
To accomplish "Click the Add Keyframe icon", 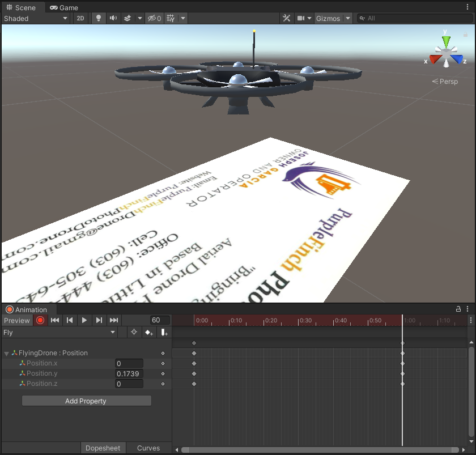I will point(148,333).
